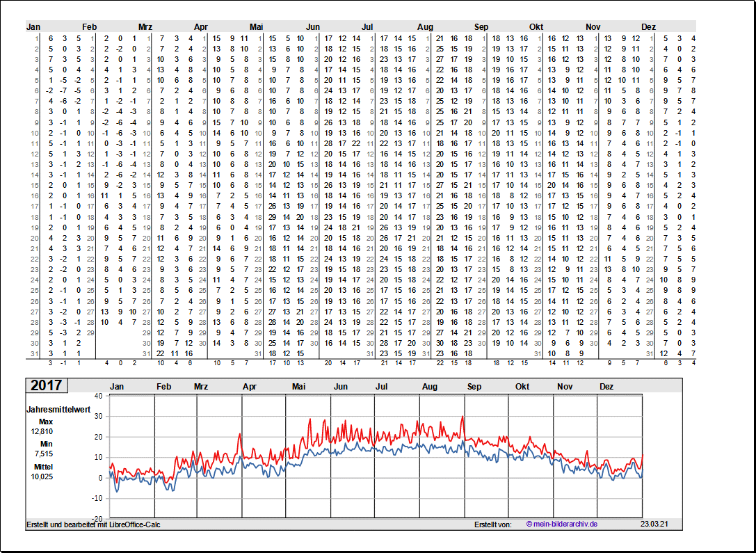Select the Feb label above the chart
This screenshot has width=756, height=553.
click(164, 387)
